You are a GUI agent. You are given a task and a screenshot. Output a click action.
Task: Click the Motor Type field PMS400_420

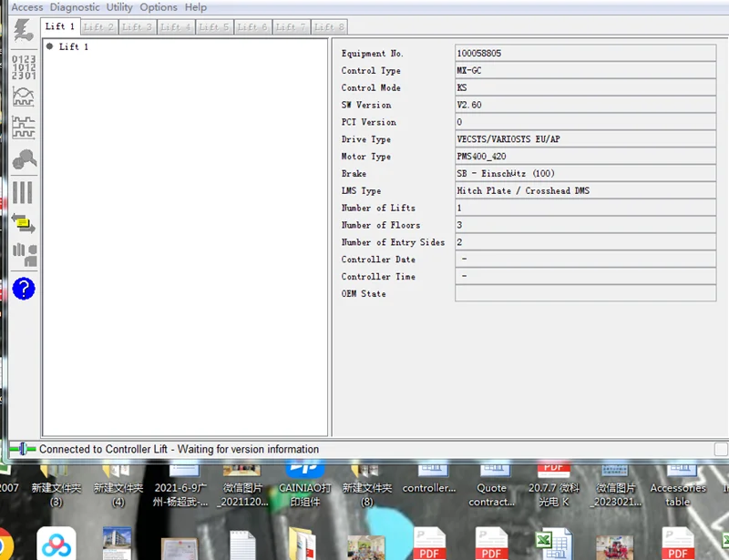585,156
